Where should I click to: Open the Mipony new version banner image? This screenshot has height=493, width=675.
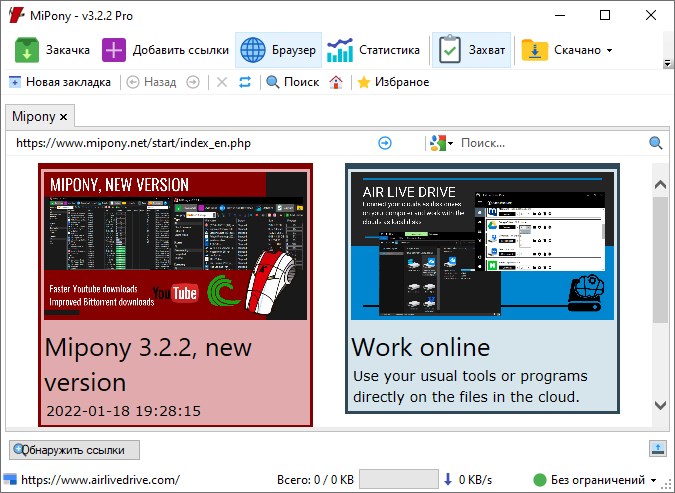[x=176, y=246]
